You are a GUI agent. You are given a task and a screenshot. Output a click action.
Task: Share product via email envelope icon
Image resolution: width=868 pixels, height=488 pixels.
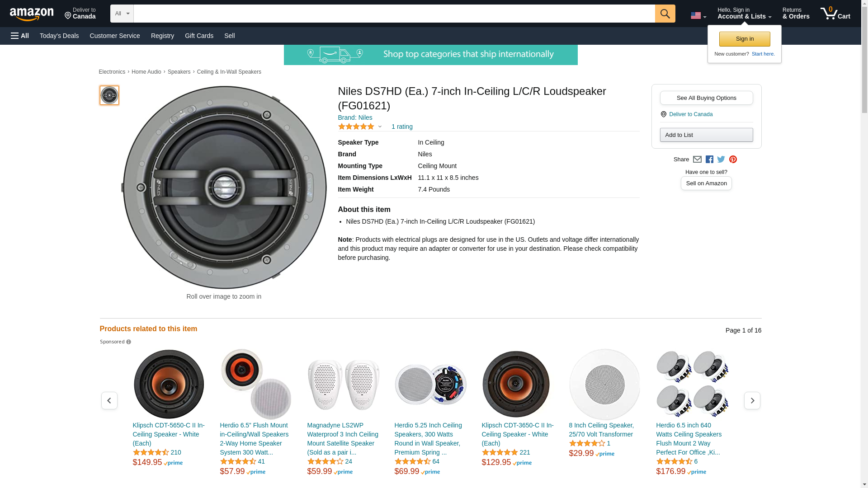[697, 159]
